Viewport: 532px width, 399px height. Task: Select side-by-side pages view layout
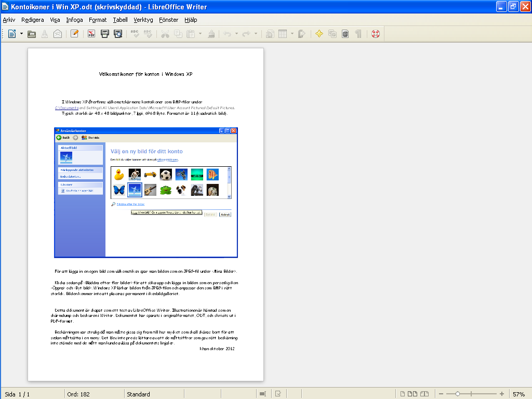coord(412,394)
